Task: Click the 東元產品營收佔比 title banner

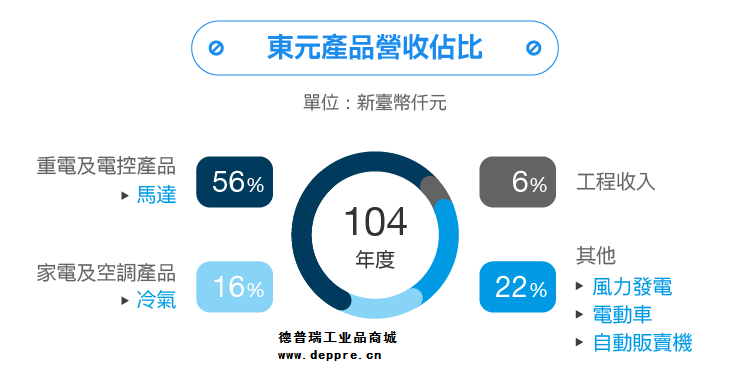Action: click(x=375, y=48)
